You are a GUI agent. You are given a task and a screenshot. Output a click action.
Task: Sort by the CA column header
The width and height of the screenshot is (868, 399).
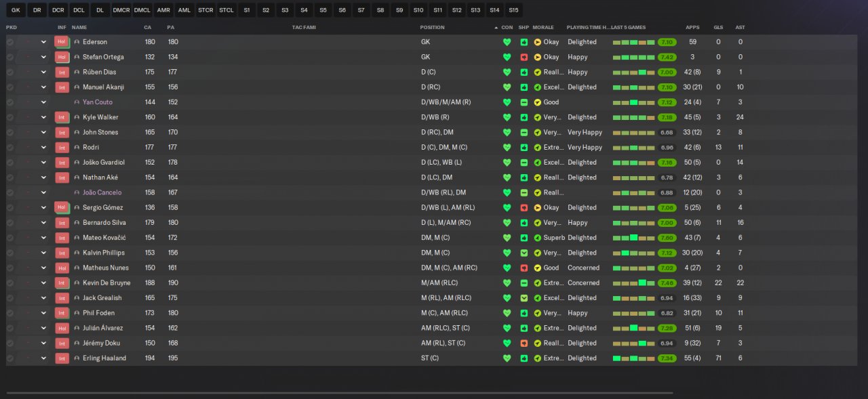tap(148, 27)
